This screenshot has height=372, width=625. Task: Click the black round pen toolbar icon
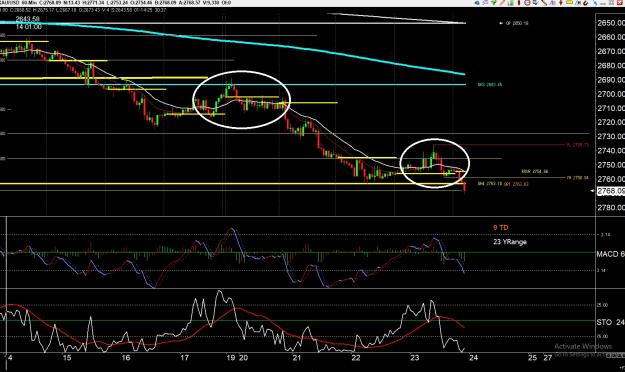coord(586,2)
